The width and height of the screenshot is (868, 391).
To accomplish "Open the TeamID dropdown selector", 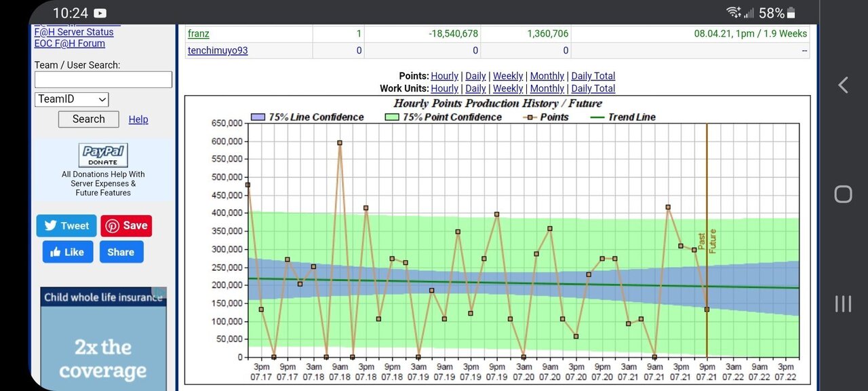I will [x=72, y=99].
